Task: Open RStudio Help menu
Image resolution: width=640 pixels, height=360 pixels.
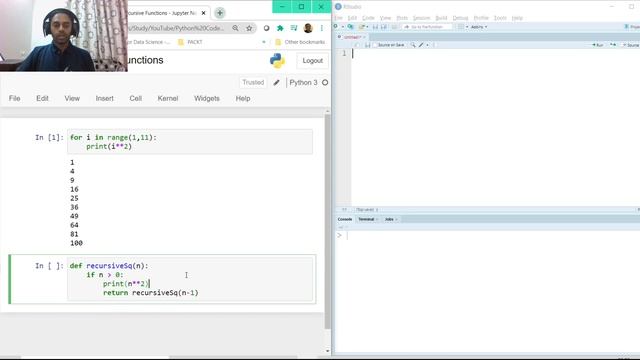Action: [x=517, y=18]
